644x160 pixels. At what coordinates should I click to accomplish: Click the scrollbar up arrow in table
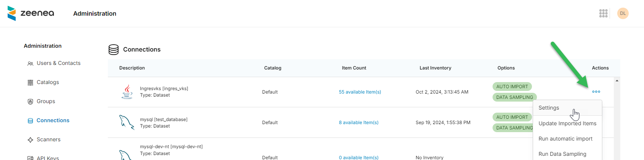pos(617,81)
